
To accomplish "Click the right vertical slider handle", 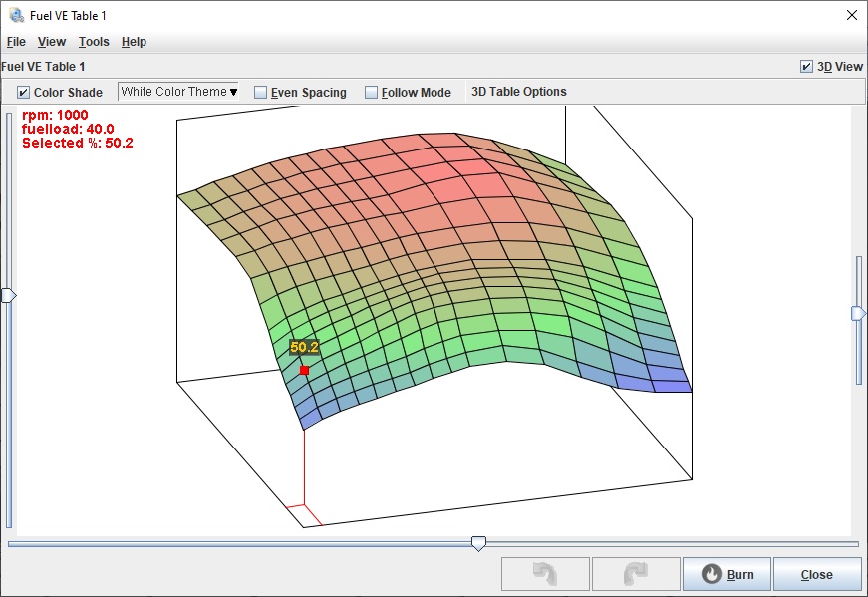I will tap(859, 314).
